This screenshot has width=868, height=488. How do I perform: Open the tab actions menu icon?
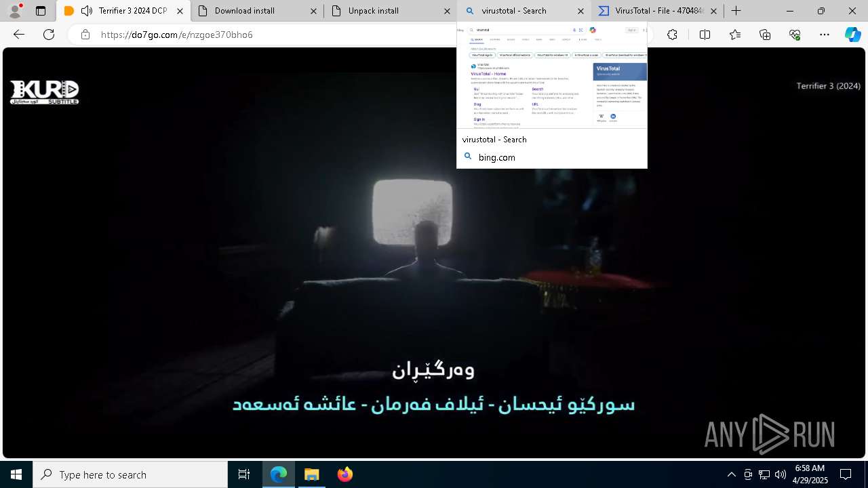[x=41, y=11]
